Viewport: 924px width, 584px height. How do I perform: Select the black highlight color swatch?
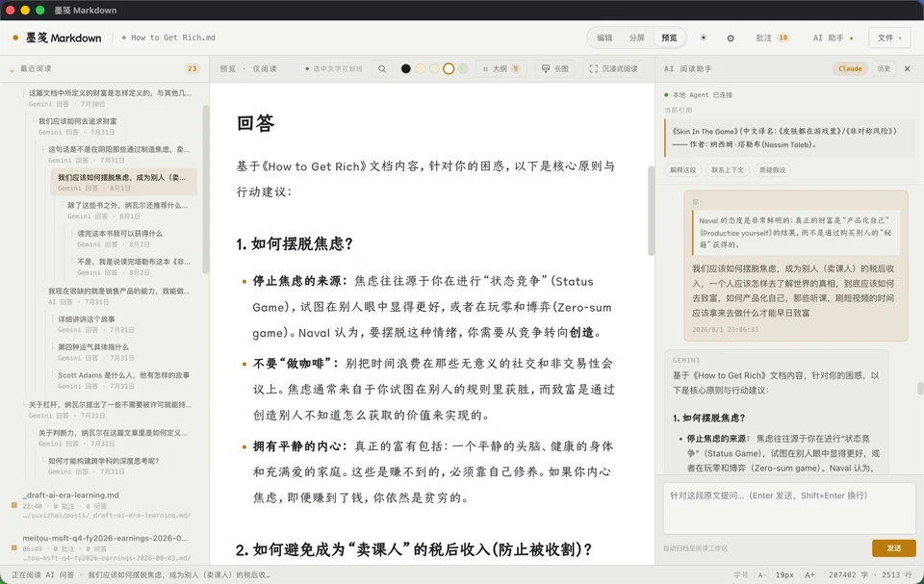pyautogui.click(x=405, y=69)
